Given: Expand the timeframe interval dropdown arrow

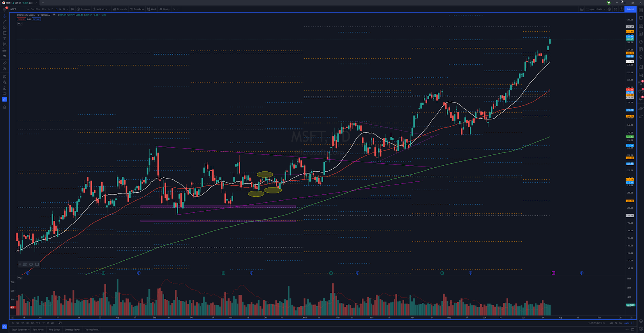Looking at the screenshot, I should 67,9.
